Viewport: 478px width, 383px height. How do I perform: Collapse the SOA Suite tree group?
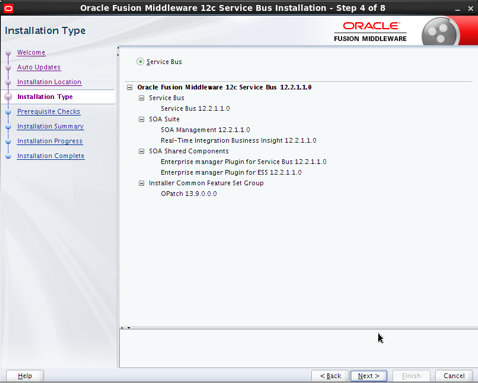point(142,119)
